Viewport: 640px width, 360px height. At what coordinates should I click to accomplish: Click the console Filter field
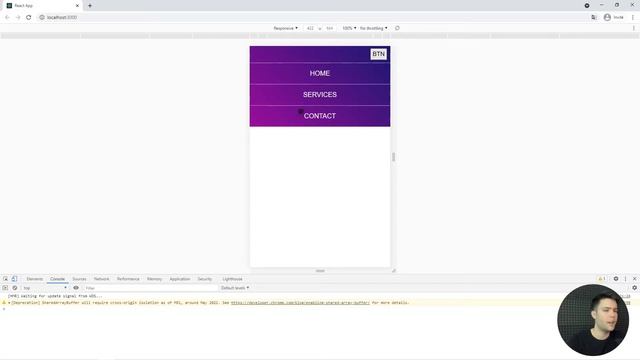pos(150,288)
